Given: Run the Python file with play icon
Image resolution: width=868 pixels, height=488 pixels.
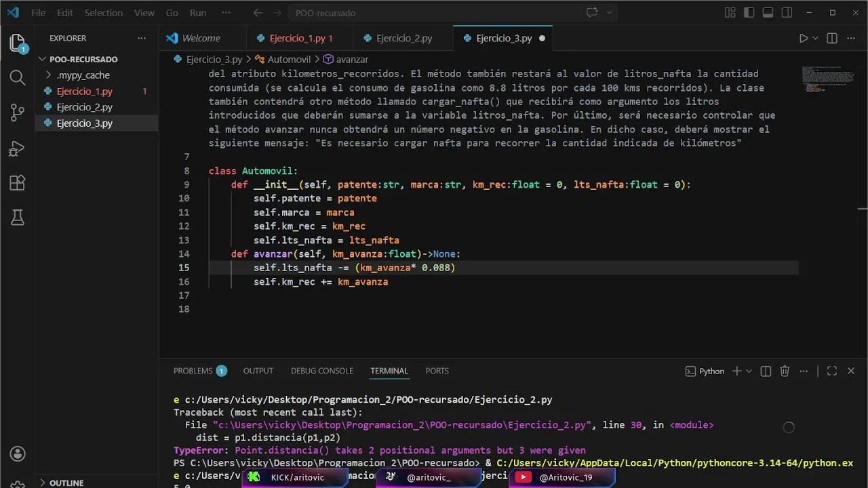Looking at the screenshot, I should tap(804, 39).
